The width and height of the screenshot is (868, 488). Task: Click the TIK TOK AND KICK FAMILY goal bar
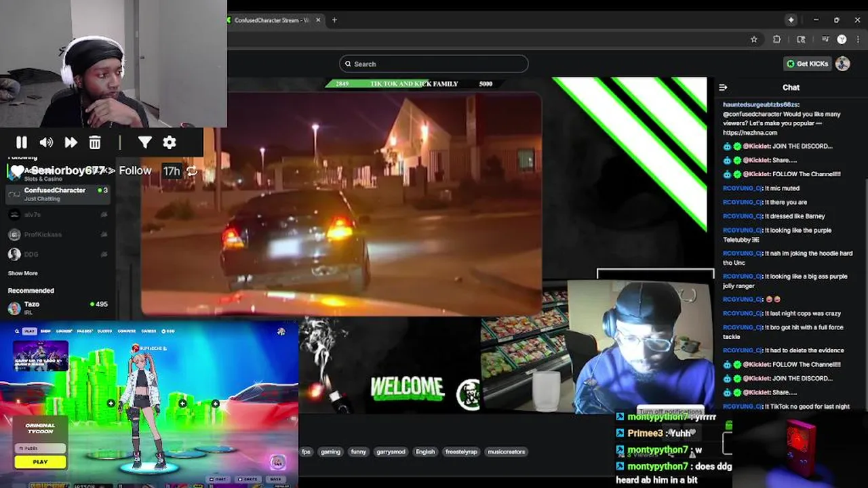click(414, 84)
